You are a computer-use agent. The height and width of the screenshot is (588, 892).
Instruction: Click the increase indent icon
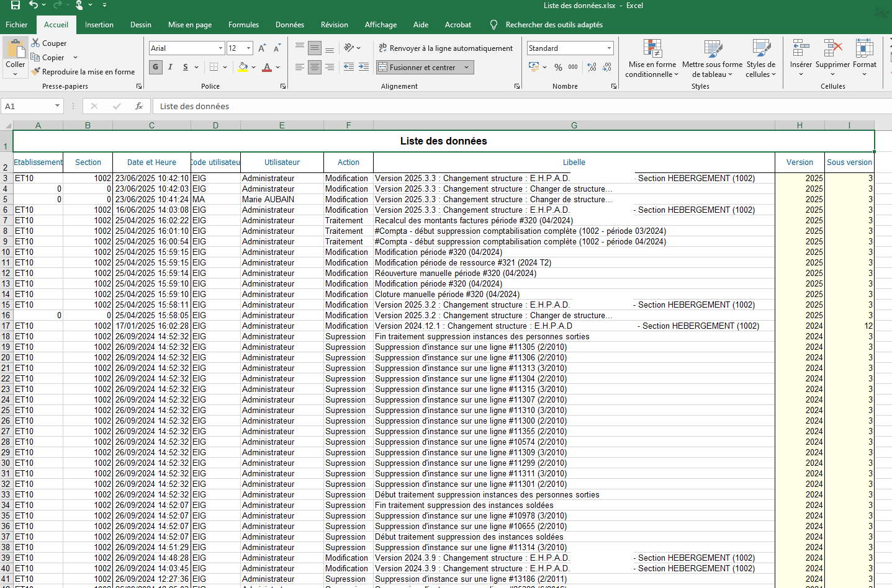click(364, 67)
